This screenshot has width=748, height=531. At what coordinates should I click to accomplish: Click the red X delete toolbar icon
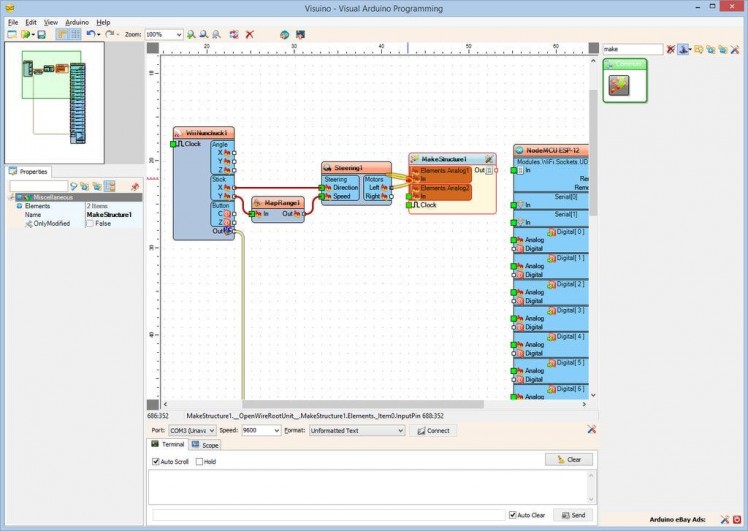(x=249, y=34)
